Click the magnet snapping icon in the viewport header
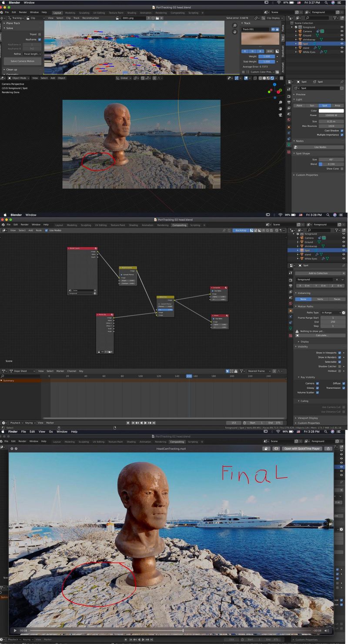 click(142, 78)
